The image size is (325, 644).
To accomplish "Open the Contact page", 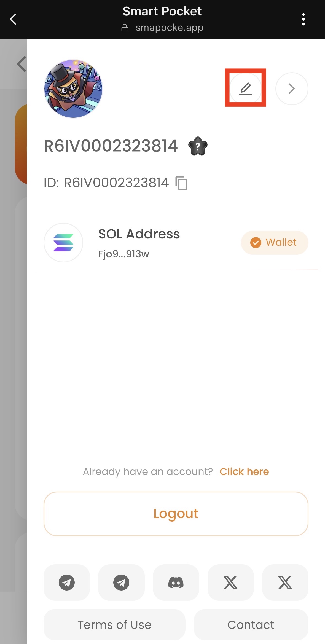I will click(251, 625).
